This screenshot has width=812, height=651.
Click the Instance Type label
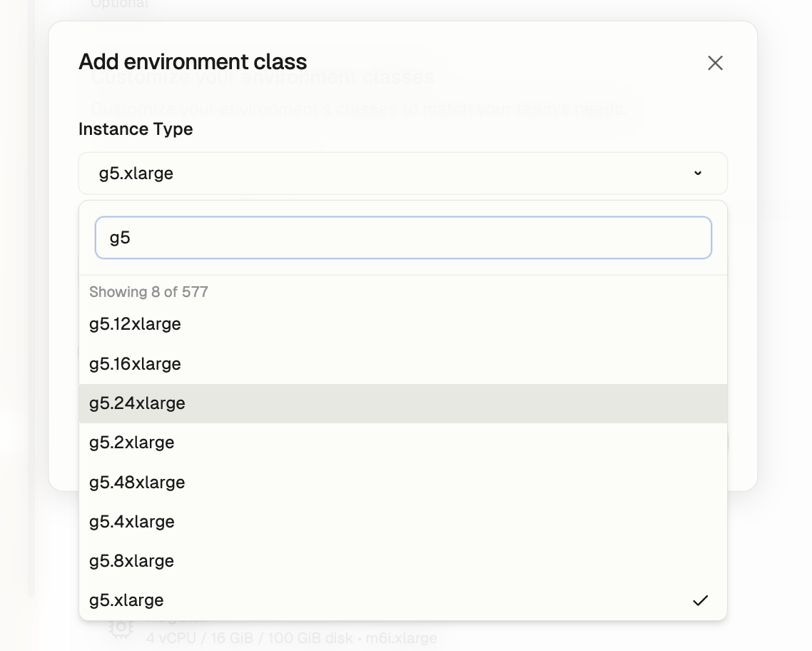coord(136,129)
